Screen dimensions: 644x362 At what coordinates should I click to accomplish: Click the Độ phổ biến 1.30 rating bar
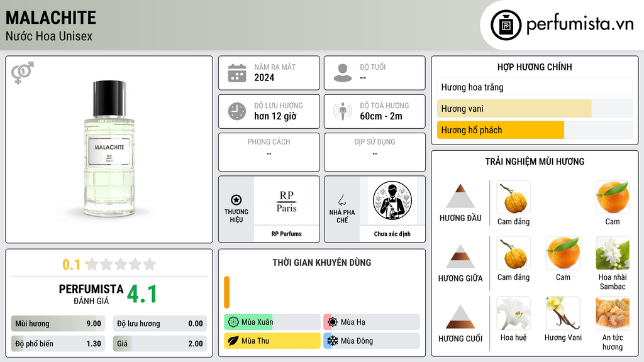pyautogui.click(x=58, y=344)
